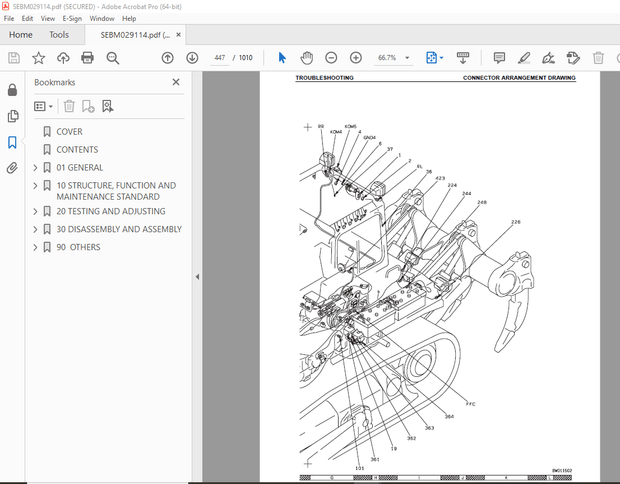Expand 10 STRUCTURE, FUNCTION bookmark
620x484 pixels.
(35, 185)
